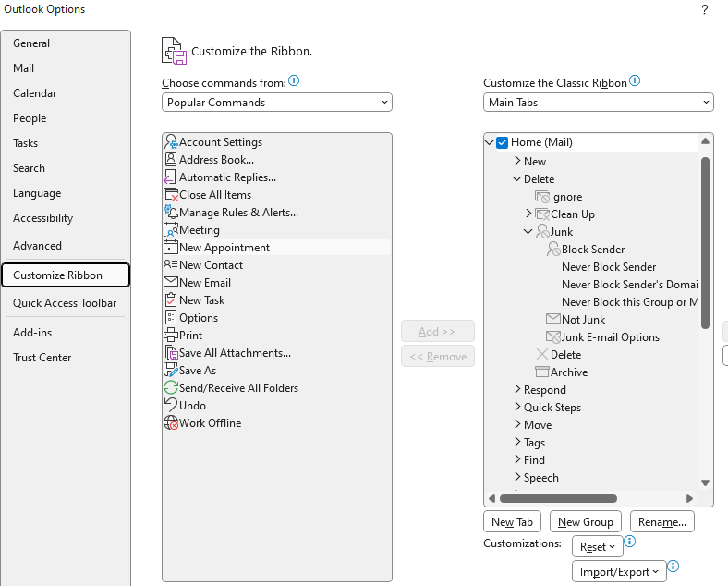The width and height of the screenshot is (728, 586).
Task: Click the Rename... button
Action: tap(662, 522)
